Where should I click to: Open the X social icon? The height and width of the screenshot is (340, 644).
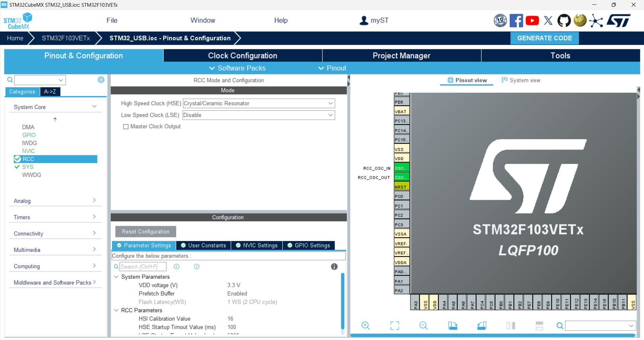click(548, 21)
